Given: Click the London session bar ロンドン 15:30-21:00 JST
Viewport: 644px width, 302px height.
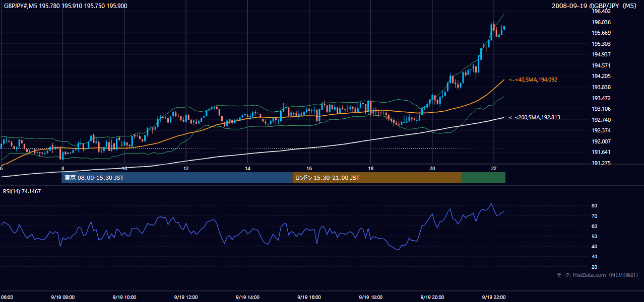Looking at the screenshot, I should click(377, 178).
